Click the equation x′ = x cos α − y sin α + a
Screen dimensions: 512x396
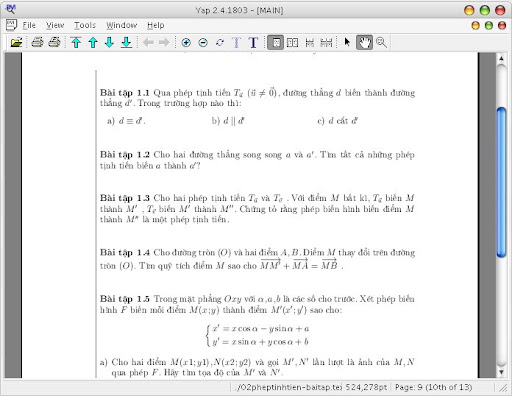pos(261,329)
